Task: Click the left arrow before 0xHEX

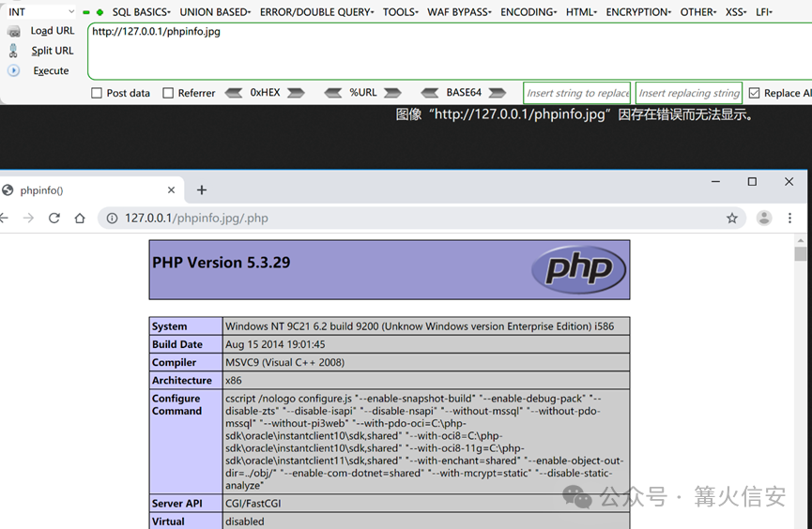Action: [x=234, y=93]
